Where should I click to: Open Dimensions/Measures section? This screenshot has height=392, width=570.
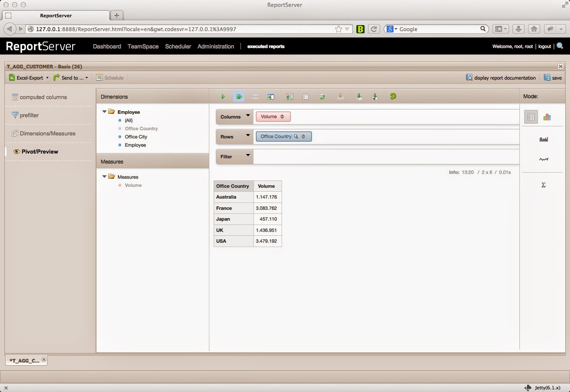click(x=43, y=133)
